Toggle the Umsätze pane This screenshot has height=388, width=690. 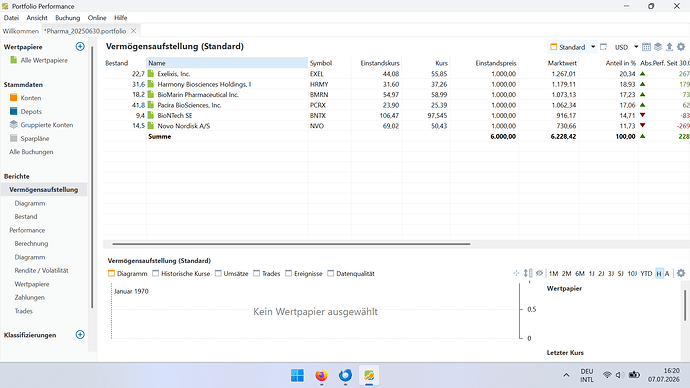tap(231, 274)
